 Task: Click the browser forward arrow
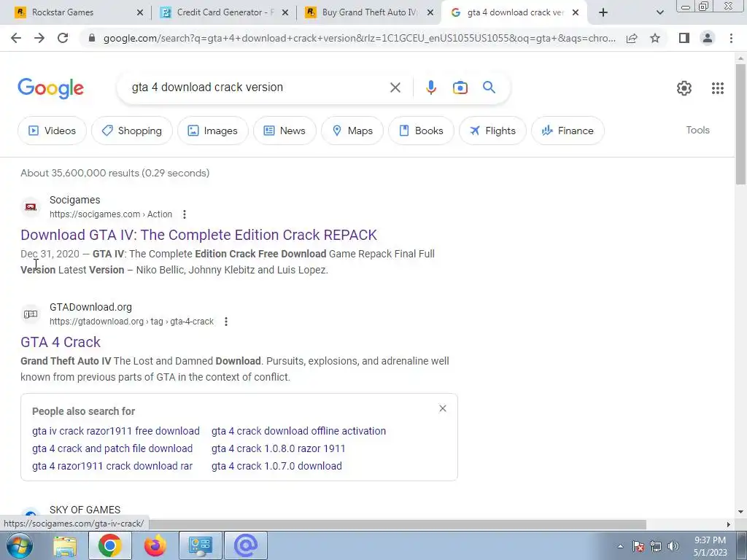click(x=39, y=38)
